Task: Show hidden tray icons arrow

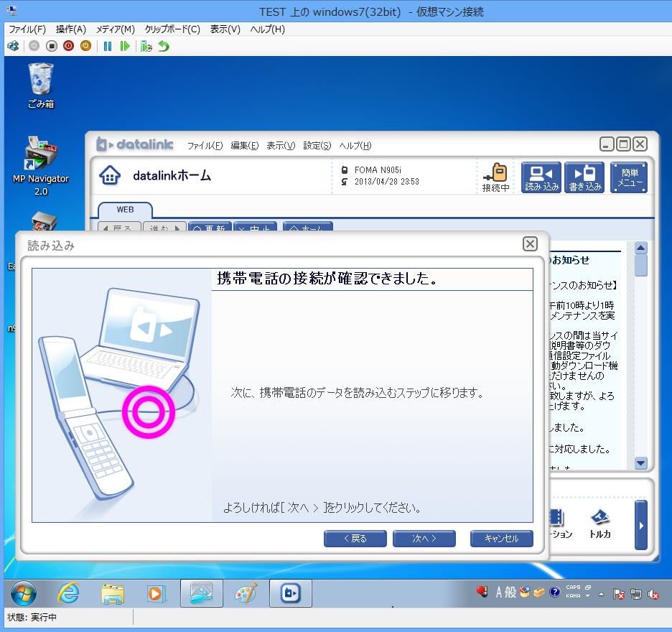Action: 602,594
